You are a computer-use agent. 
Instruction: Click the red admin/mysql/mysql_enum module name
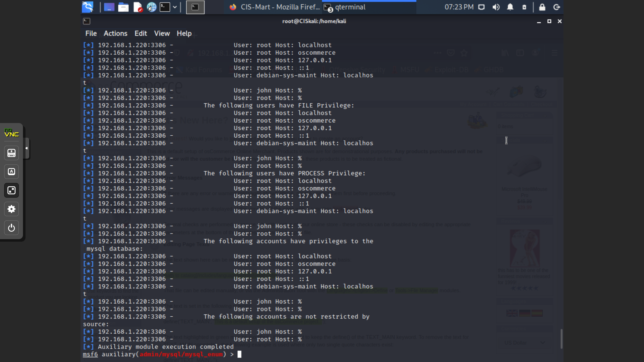pos(181,354)
